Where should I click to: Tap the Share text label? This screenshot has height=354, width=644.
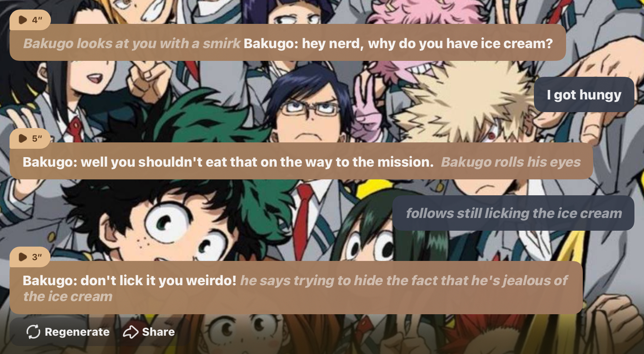pyautogui.click(x=158, y=332)
